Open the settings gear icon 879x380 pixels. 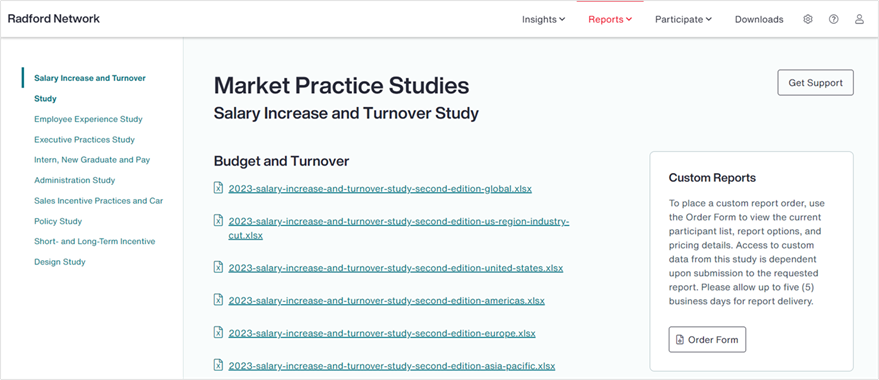tap(807, 19)
